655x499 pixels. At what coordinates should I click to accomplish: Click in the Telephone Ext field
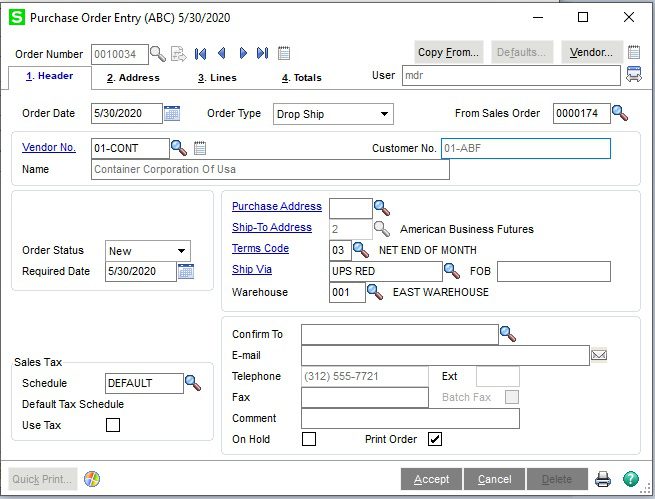[x=498, y=376]
